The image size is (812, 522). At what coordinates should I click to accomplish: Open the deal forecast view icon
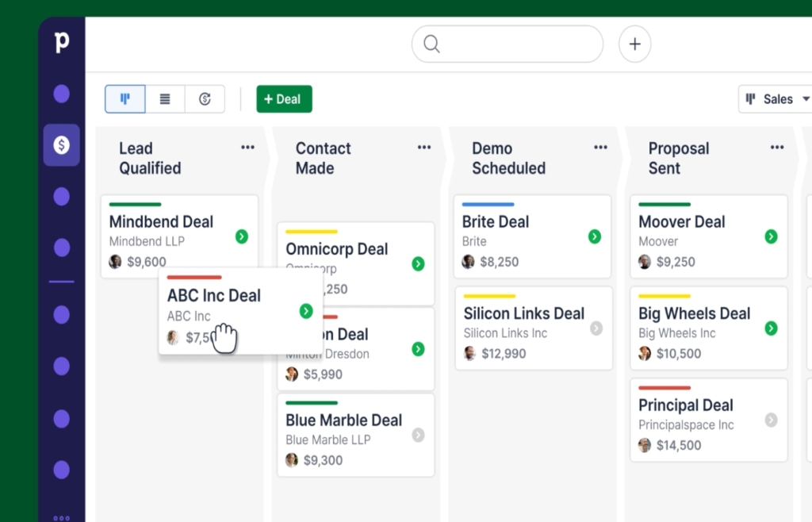coord(204,98)
